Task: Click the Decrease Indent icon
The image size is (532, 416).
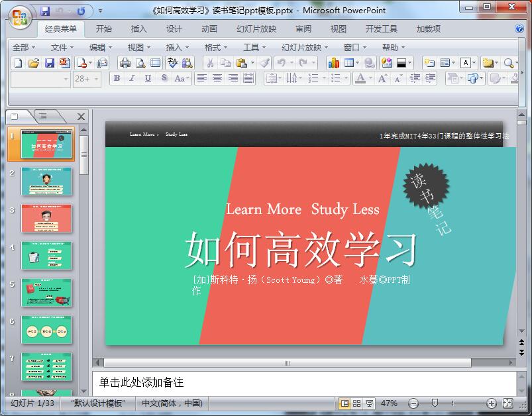Action: 415,78
